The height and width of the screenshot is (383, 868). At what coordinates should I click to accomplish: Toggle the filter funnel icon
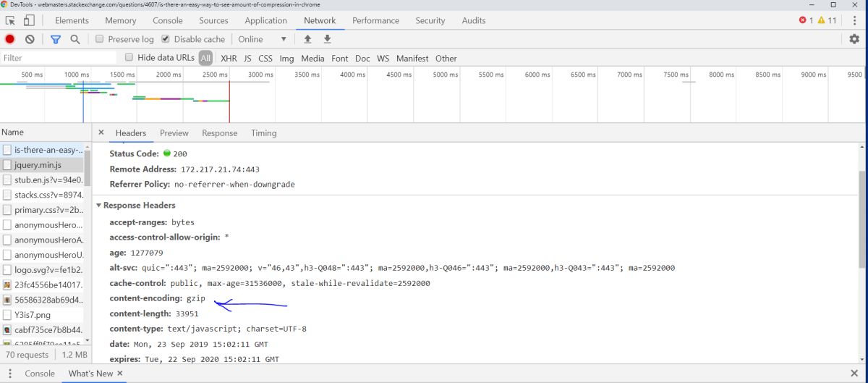click(56, 39)
